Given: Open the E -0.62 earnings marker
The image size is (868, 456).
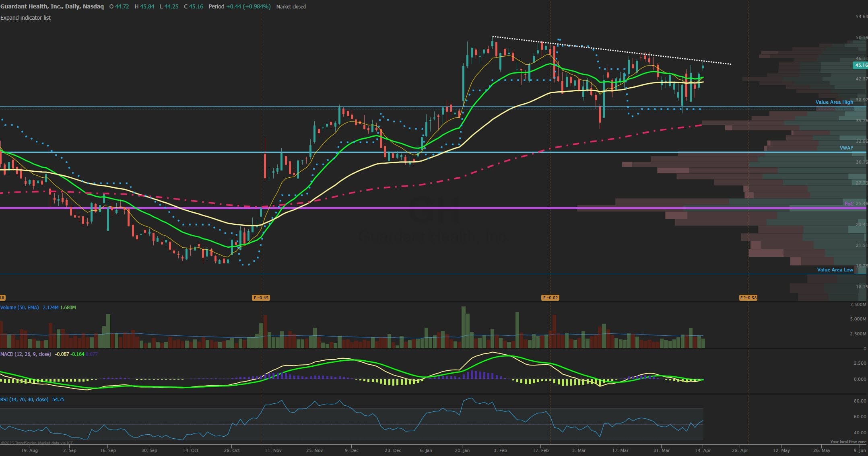Looking at the screenshot, I should tap(550, 298).
